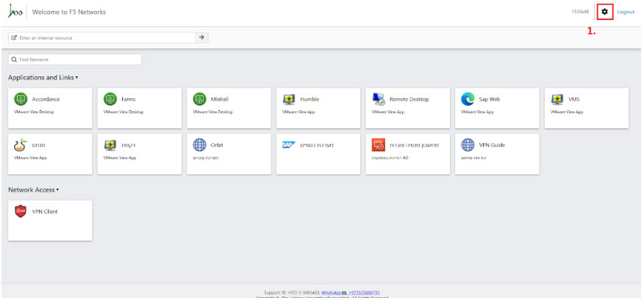The width and height of the screenshot is (644, 298).
Task: Open the Minhali desktop icon
Action: [199, 99]
